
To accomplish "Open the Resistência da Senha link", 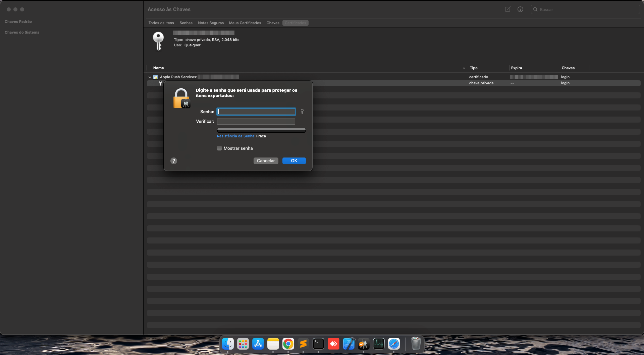I will click(236, 136).
